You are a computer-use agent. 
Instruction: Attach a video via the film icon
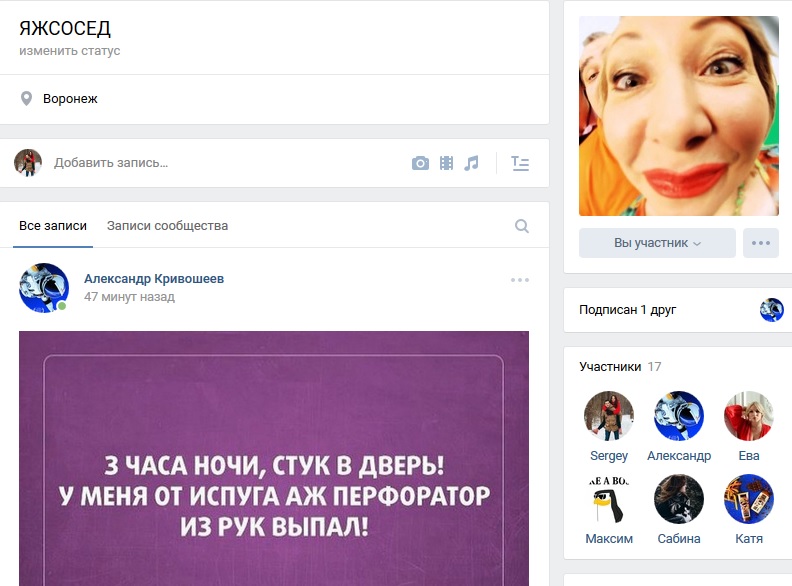(446, 163)
